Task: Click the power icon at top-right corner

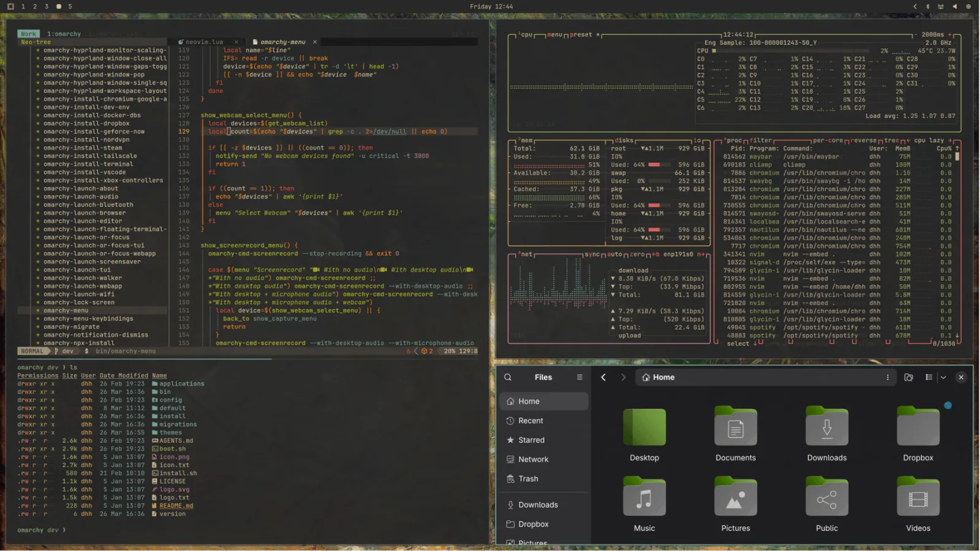Action: [968, 6]
